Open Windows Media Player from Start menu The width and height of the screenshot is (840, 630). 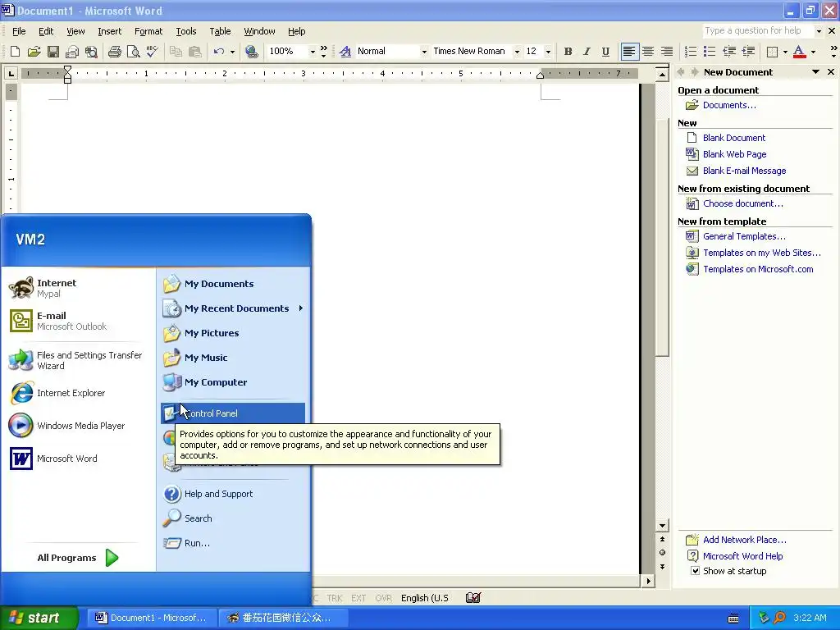(x=78, y=426)
